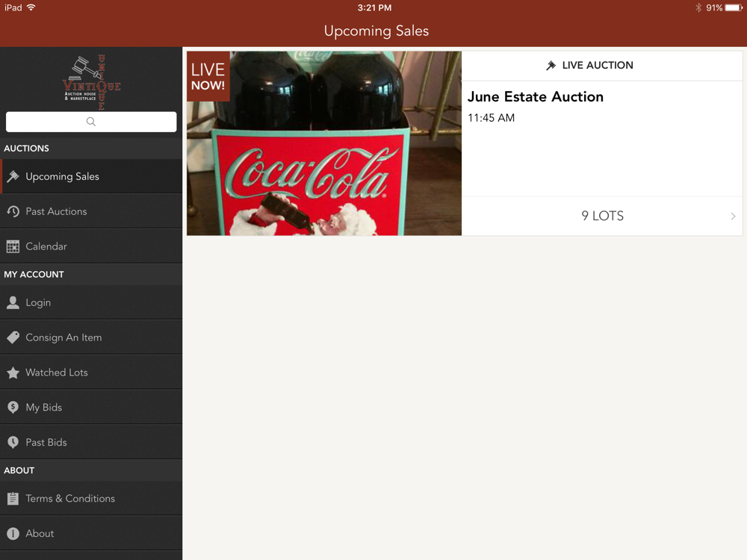Open Watched Lots
Screen dimensions: 747x560
click(x=91, y=373)
